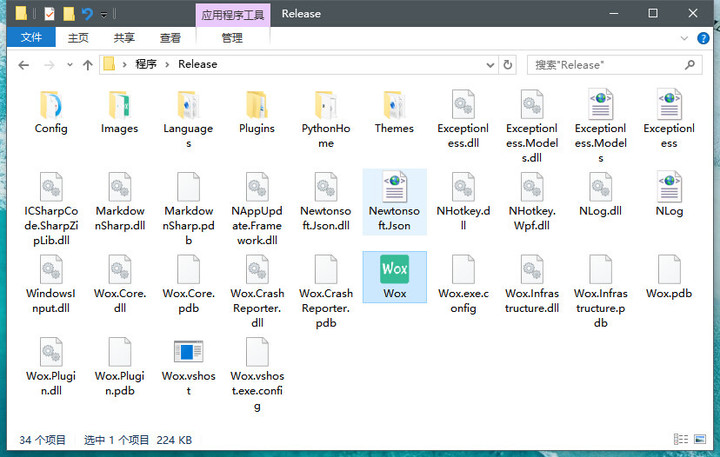This screenshot has height=457, width=720.
Task: Select the Wox.vshost application icon
Action: tap(188, 351)
